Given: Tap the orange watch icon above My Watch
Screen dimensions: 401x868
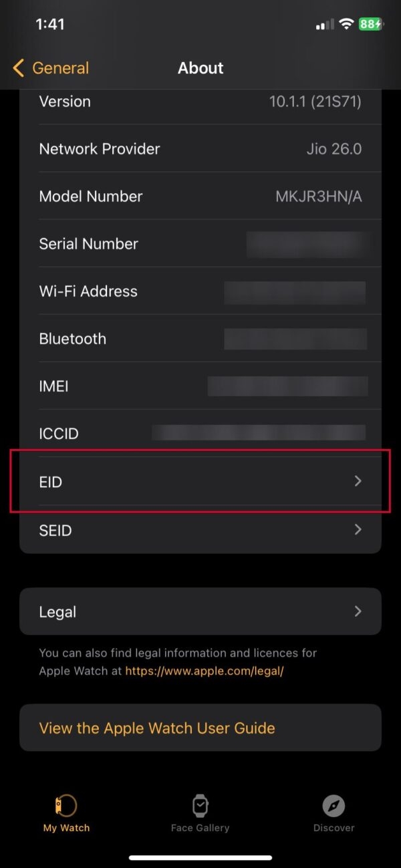Looking at the screenshot, I should click(x=66, y=805).
